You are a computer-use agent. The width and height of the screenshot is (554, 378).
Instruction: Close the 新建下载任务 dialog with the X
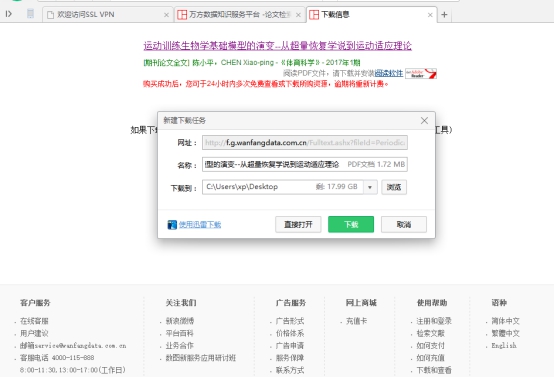424,121
